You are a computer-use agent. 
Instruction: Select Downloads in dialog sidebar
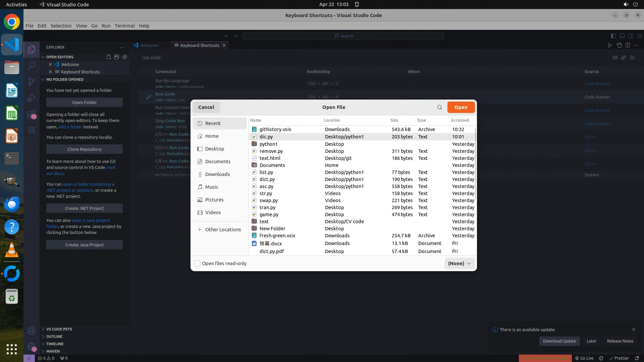coord(217,174)
